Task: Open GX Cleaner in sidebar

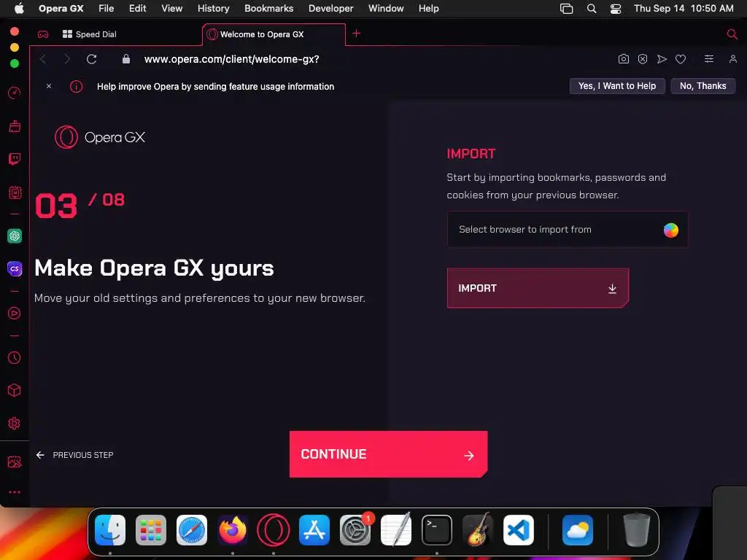Action: coord(15,126)
